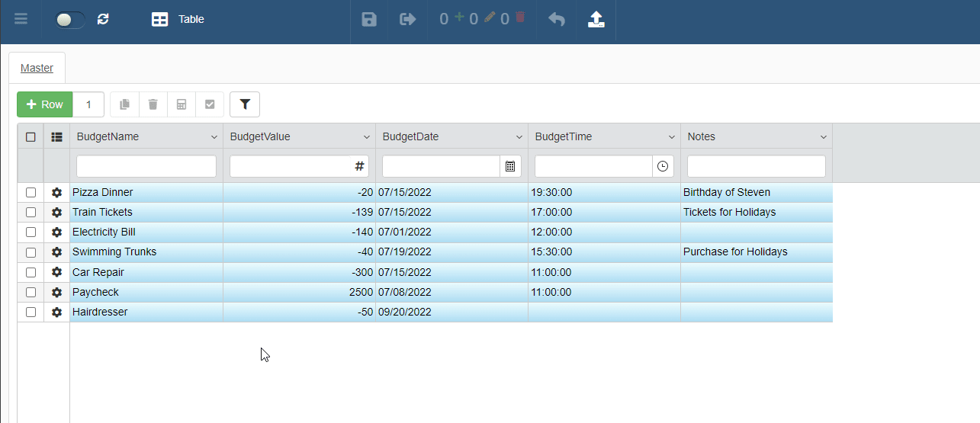Open the BudgetValue column dropdown arrow
Image resolution: width=980 pixels, height=423 pixels.
[366, 137]
